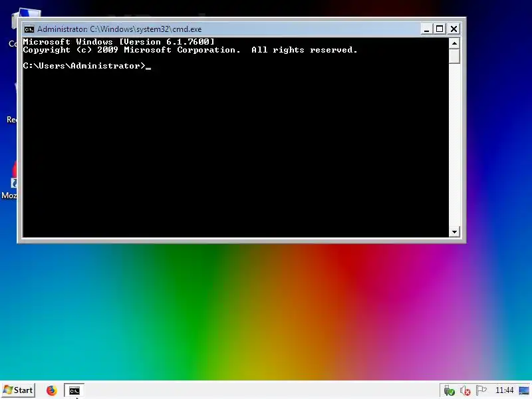Click the scroll up arrow in cmd window
The height and width of the screenshot is (399, 532).
coord(454,43)
